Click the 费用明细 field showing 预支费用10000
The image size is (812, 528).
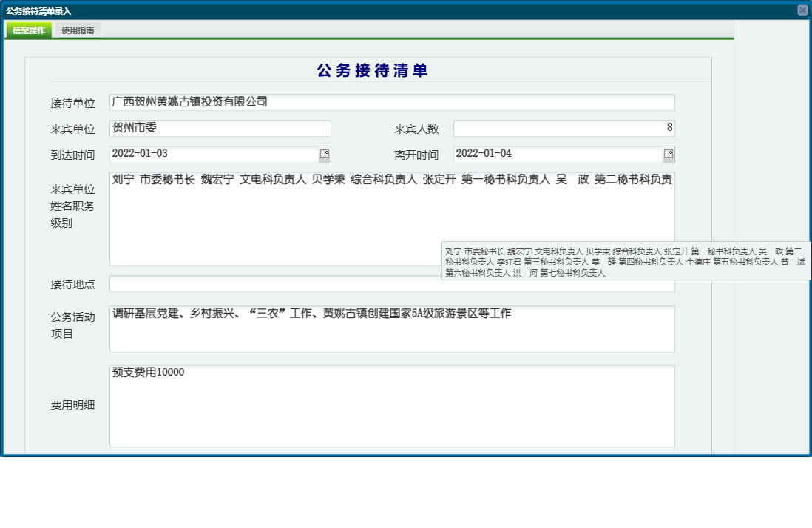[392, 405]
